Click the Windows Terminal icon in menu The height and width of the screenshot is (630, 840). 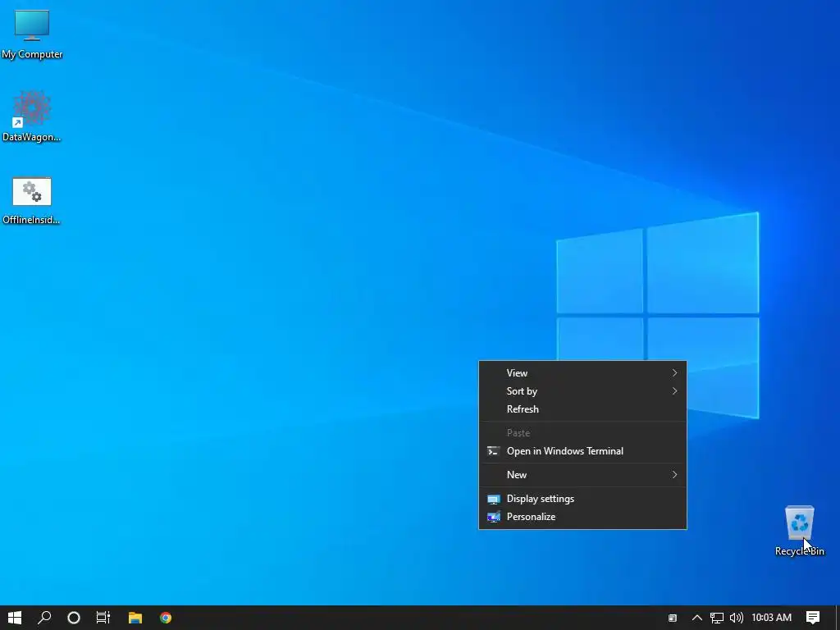click(x=493, y=451)
